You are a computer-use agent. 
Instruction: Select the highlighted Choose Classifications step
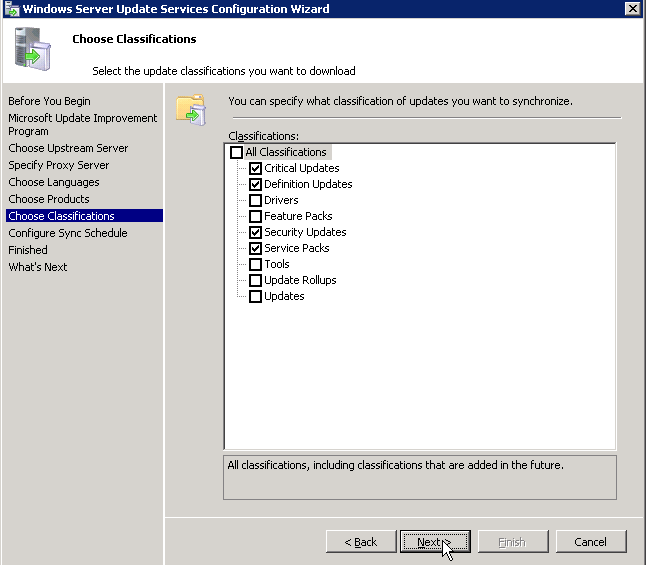pos(84,216)
